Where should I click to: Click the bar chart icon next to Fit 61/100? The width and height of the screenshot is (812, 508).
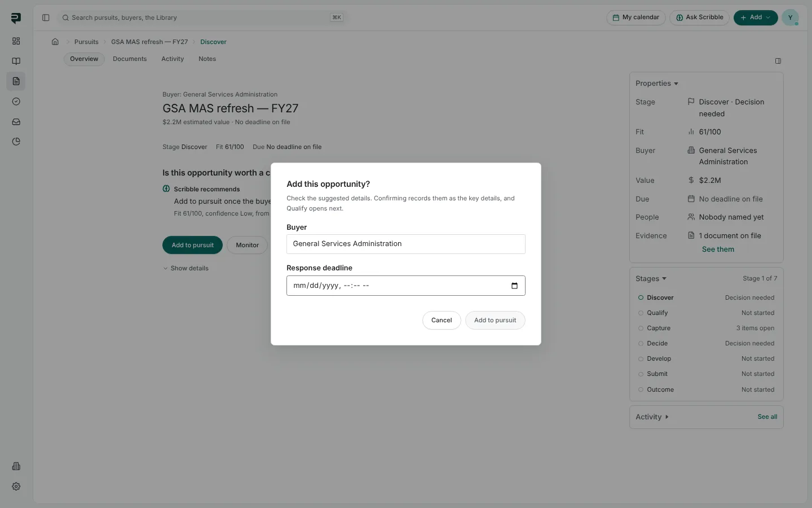coord(691,132)
